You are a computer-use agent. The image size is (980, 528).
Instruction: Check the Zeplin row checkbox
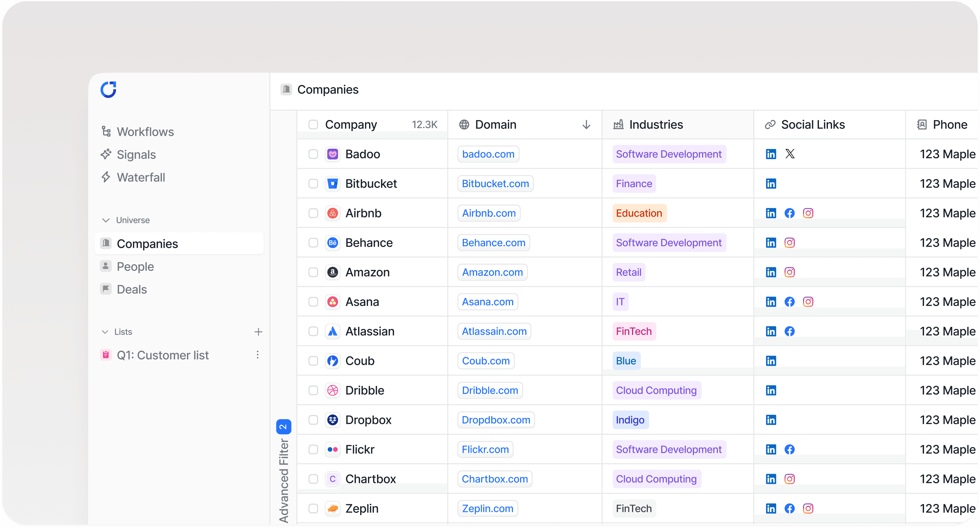(313, 508)
